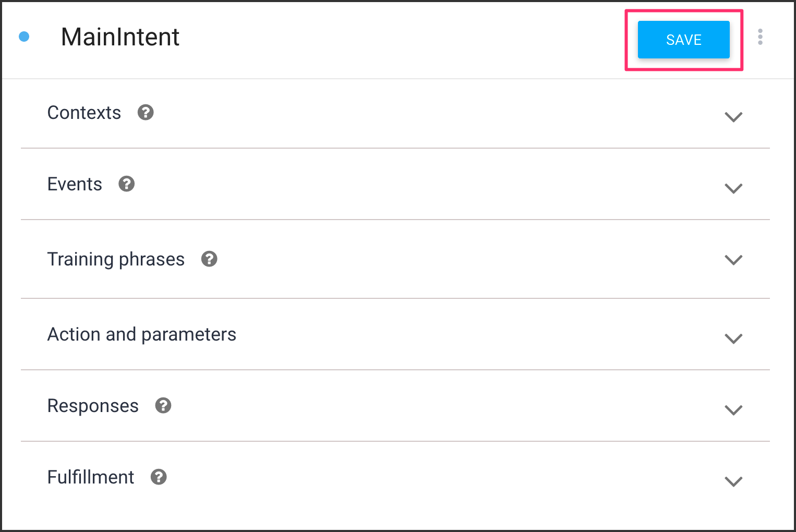Select the Contexts section heading

(x=84, y=113)
